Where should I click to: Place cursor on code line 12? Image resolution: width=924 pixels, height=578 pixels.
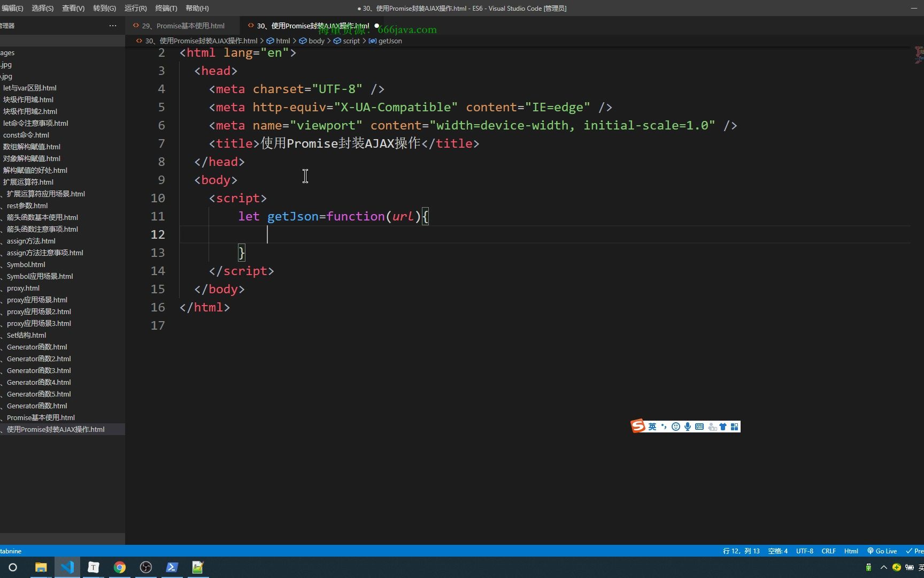coord(544,234)
